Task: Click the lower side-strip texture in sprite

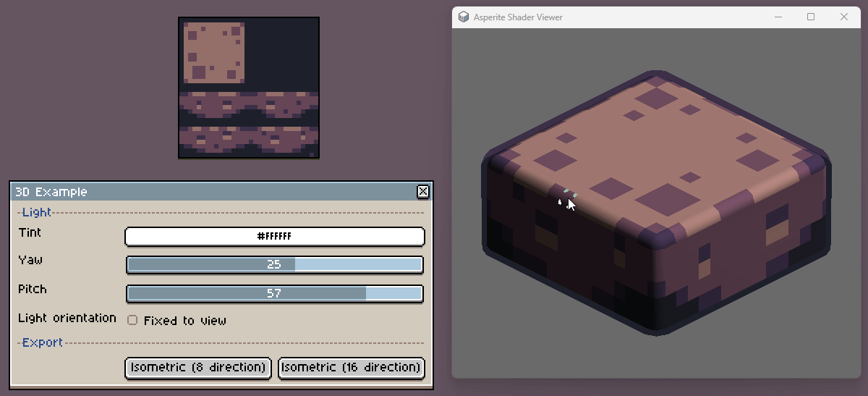Action: coord(248,138)
